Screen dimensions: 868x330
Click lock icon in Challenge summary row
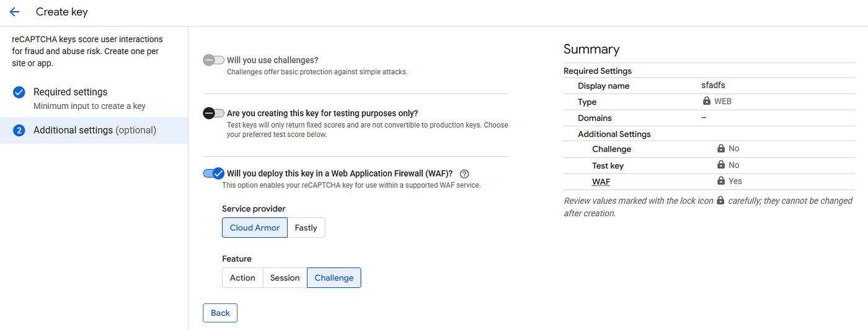click(x=721, y=149)
